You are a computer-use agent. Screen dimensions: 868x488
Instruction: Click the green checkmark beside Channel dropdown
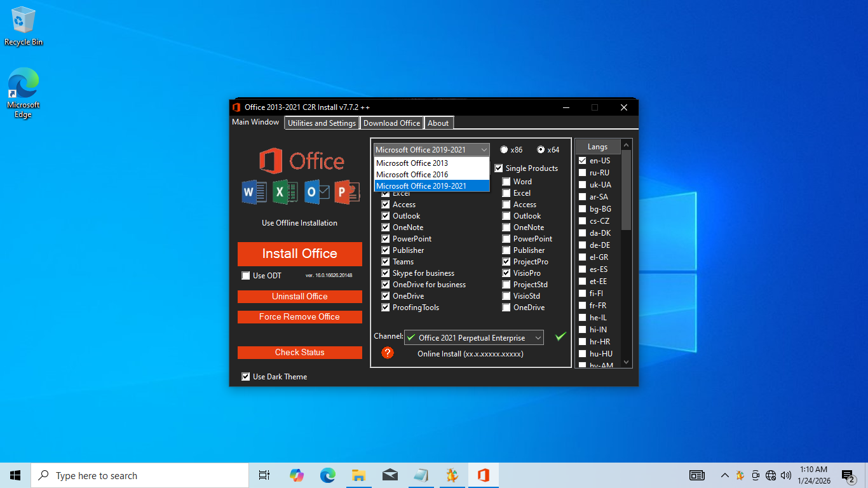point(560,337)
